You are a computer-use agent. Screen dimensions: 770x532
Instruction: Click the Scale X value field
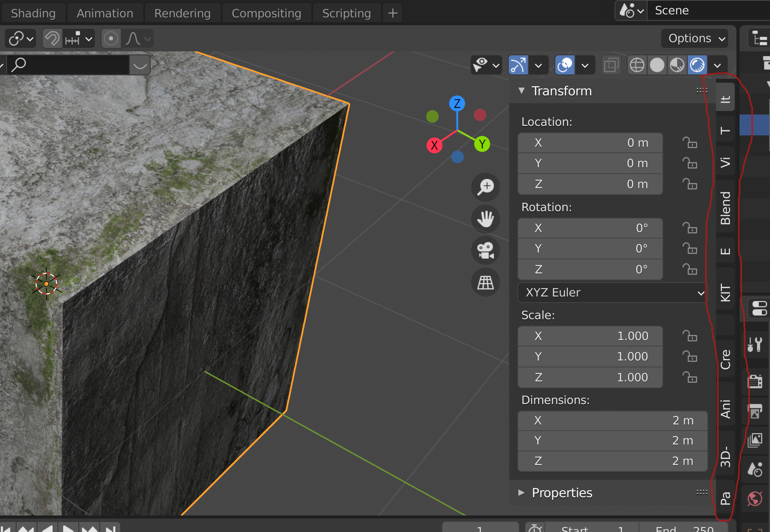[x=590, y=336]
